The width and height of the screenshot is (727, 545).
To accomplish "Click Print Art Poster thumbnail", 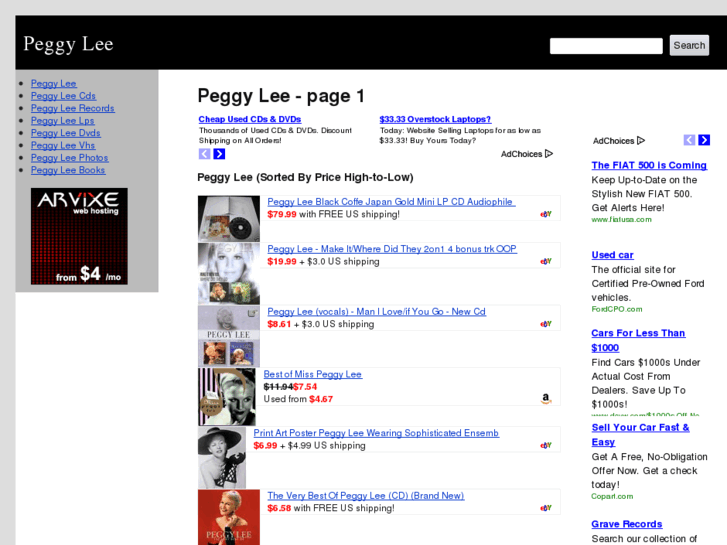I will tap(222, 458).
